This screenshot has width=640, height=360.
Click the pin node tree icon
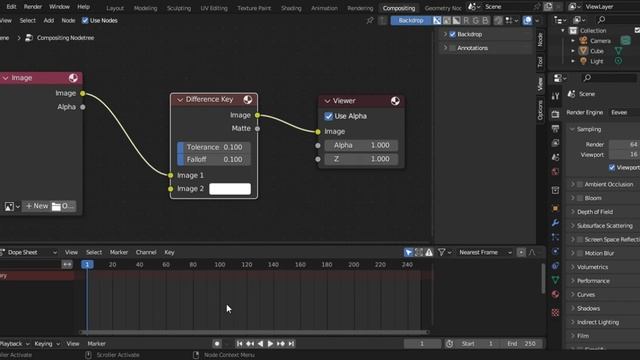pyautogui.click(x=370, y=20)
